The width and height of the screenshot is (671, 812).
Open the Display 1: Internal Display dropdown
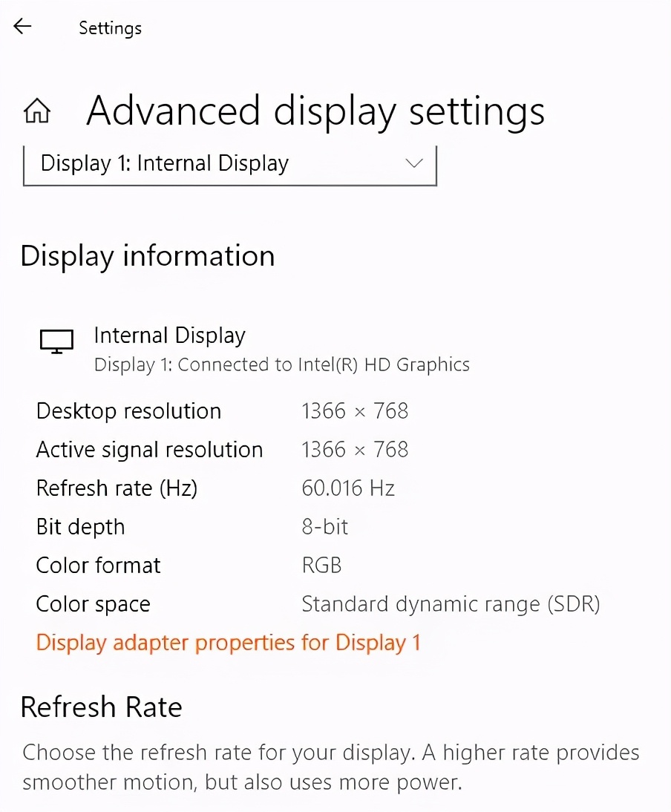point(230,163)
